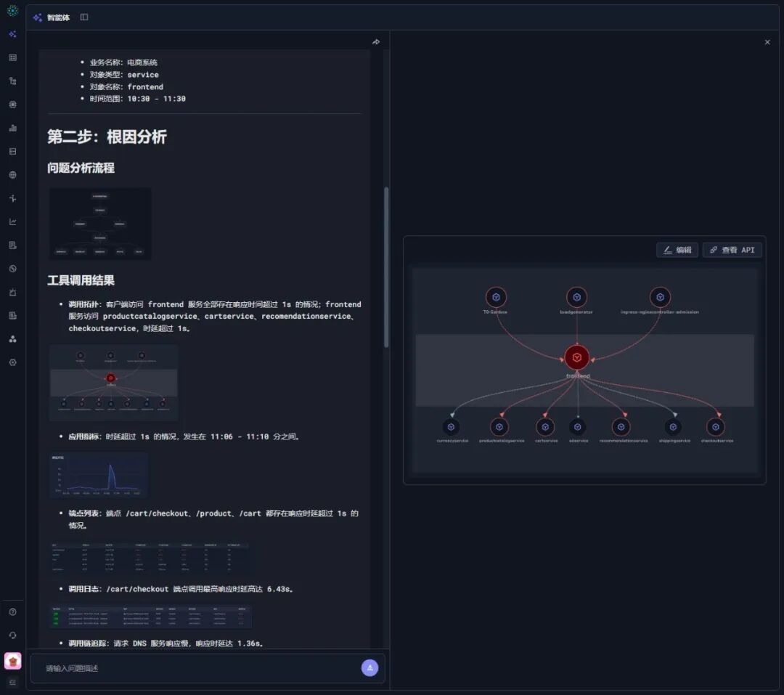This screenshot has height=695, width=784.
Task: Open the help question mark sidebar icon
Action: click(x=13, y=611)
